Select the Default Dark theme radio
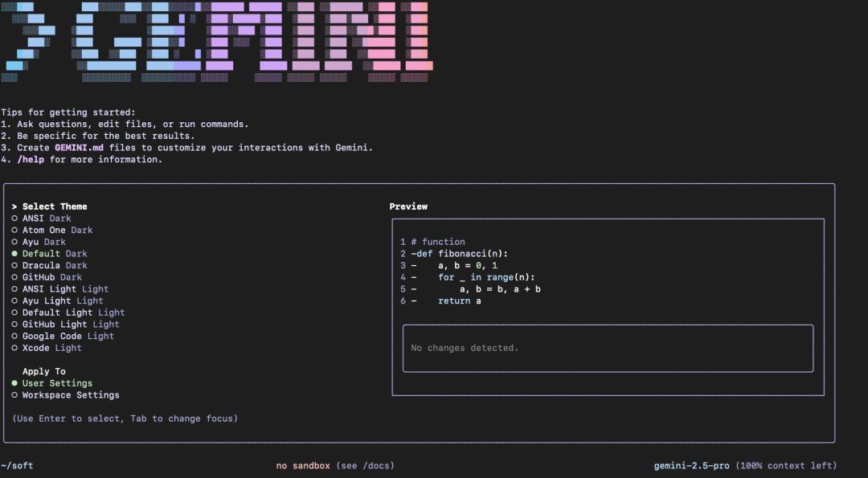Viewport: 868px width, 478px height. tap(49, 253)
